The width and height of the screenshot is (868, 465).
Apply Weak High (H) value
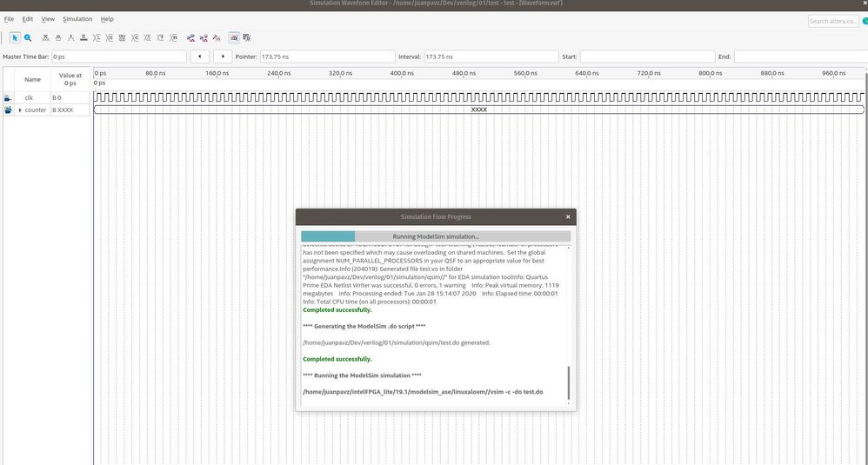(110, 37)
